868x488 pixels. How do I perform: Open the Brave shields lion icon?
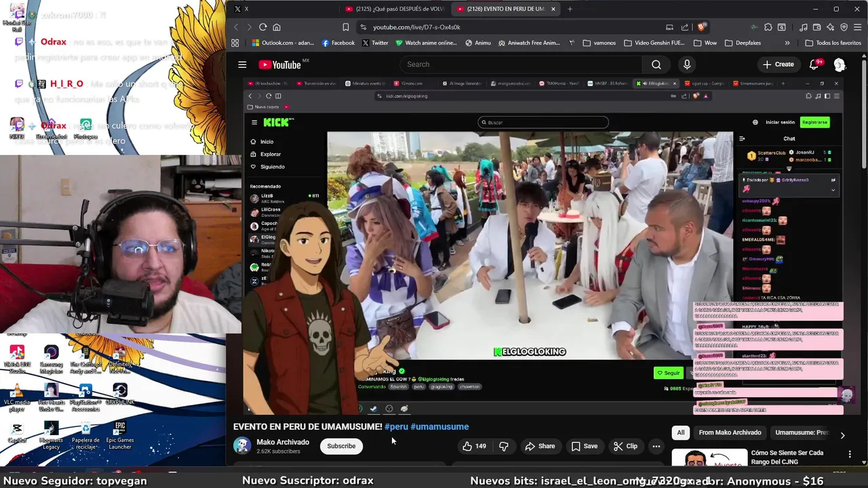(x=702, y=27)
